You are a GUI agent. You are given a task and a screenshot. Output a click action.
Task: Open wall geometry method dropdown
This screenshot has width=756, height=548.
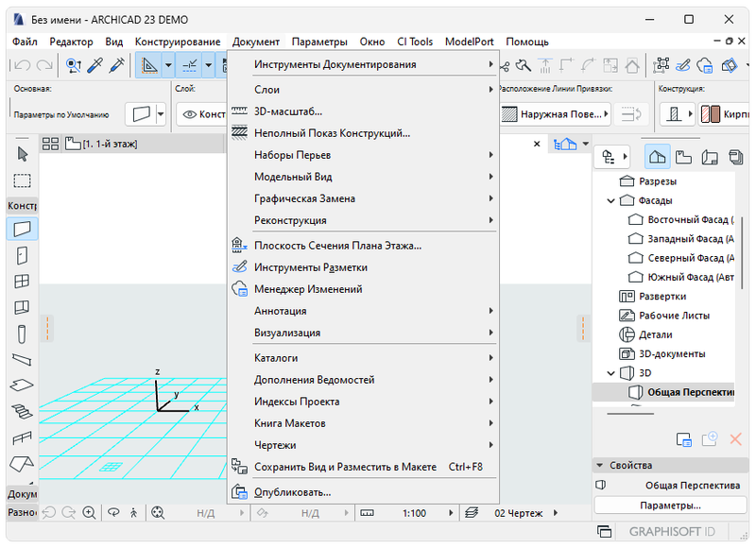161,114
